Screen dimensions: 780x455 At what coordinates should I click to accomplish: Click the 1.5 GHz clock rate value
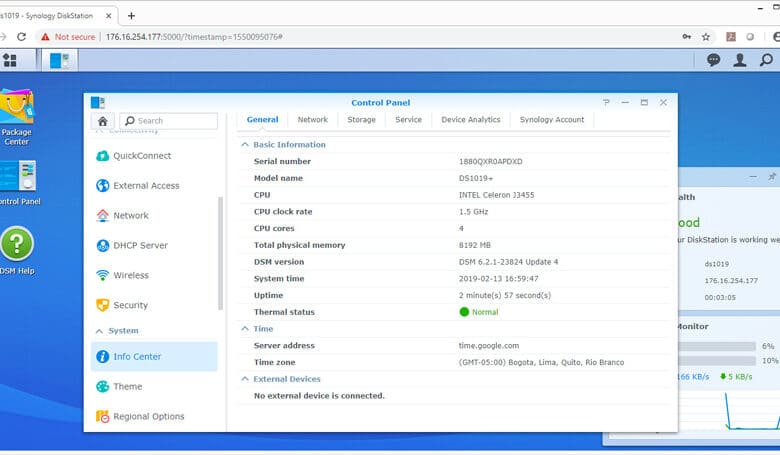(x=473, y=212)
